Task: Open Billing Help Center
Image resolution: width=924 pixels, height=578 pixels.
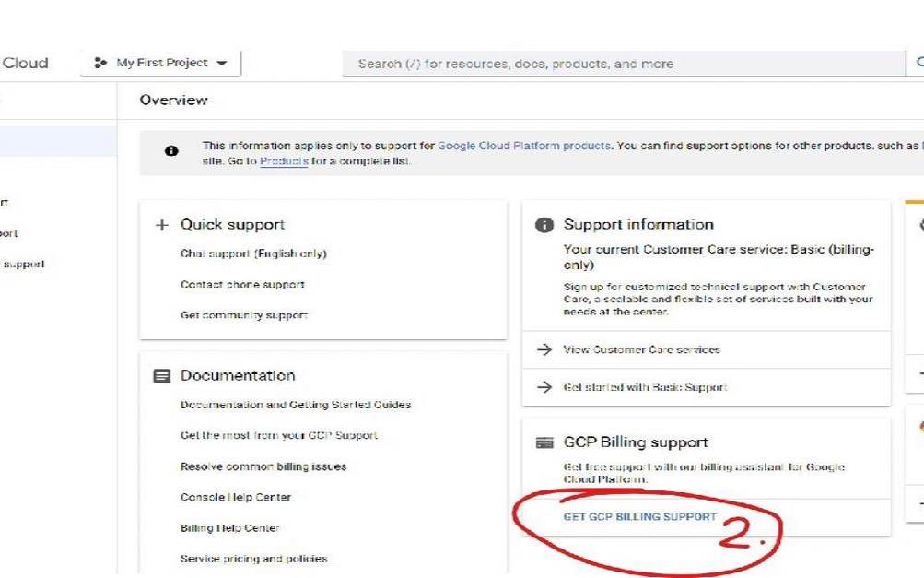Action: [x=229, y=528]
